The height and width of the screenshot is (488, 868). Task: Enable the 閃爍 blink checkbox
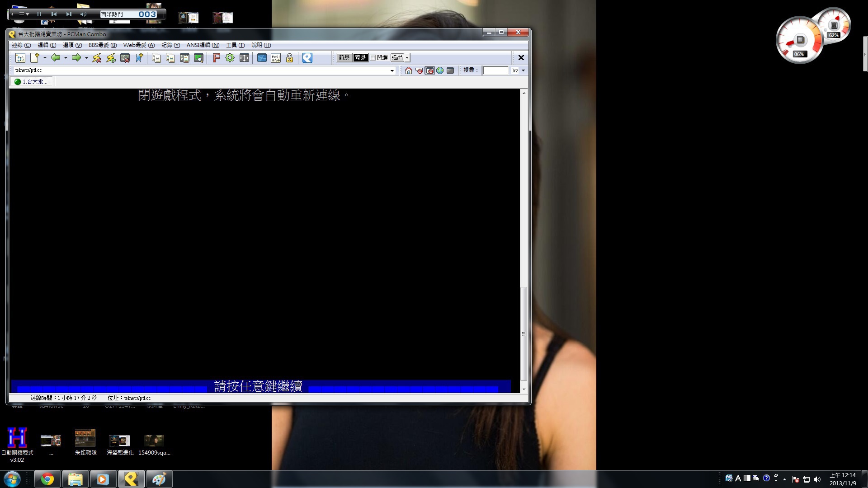coord(373,58)
